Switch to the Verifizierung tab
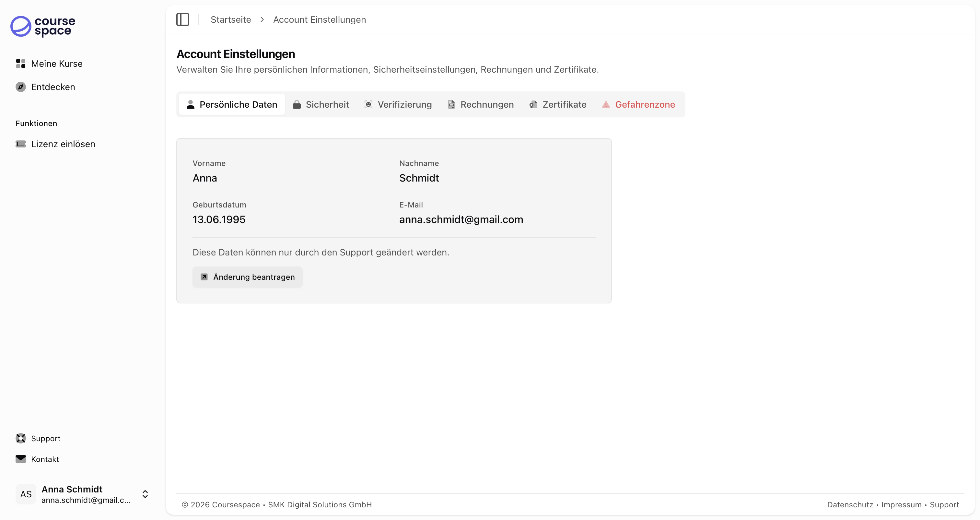This screenshot has width=980, height=520. (398, 104)
